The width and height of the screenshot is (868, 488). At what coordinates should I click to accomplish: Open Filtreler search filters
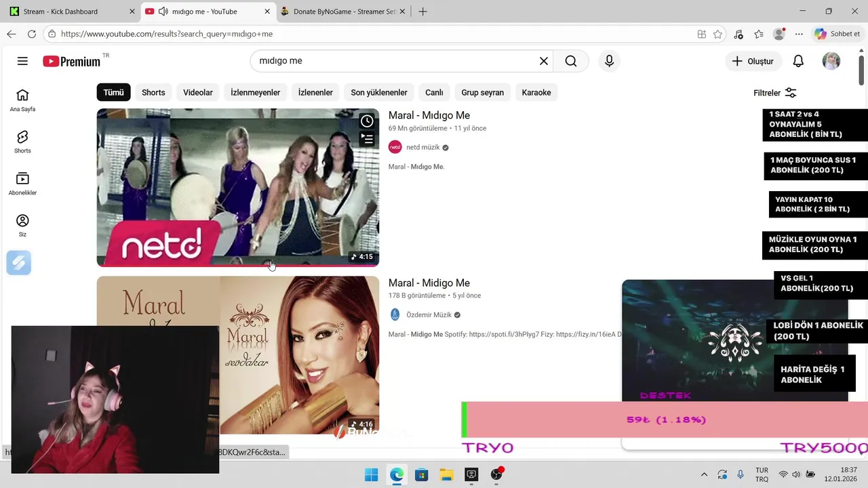coord(775,93)
